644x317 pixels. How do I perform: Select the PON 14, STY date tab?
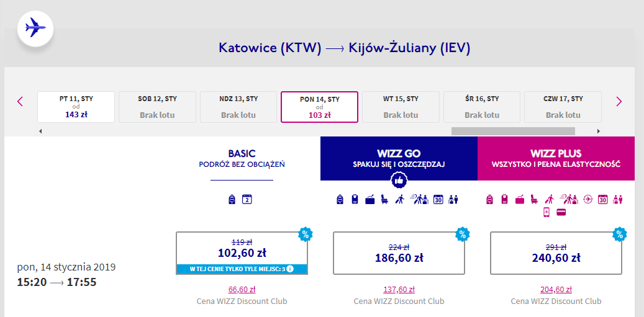[x=320, y=107]
